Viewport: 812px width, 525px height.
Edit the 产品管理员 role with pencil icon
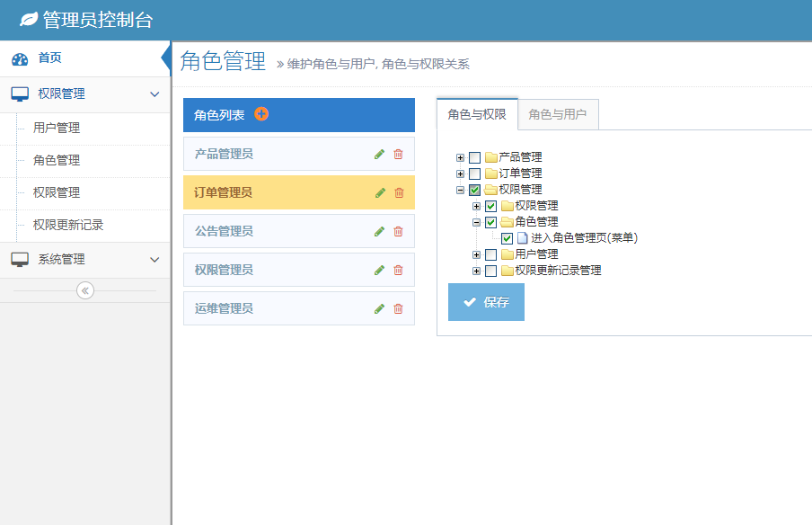coord(380,154)
